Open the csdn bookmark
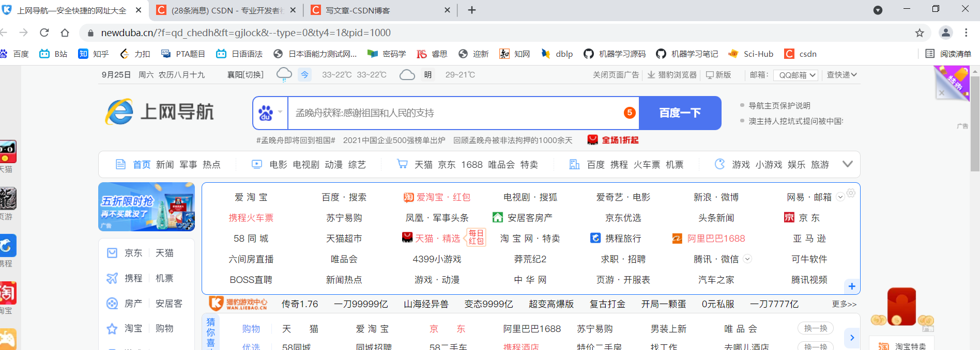The height and width of the screenshot is (350, 980). click(x=800, y=54)
